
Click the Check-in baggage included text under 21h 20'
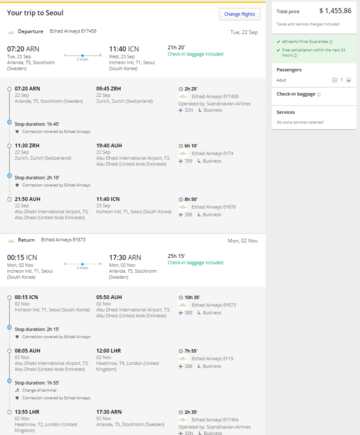195,54
